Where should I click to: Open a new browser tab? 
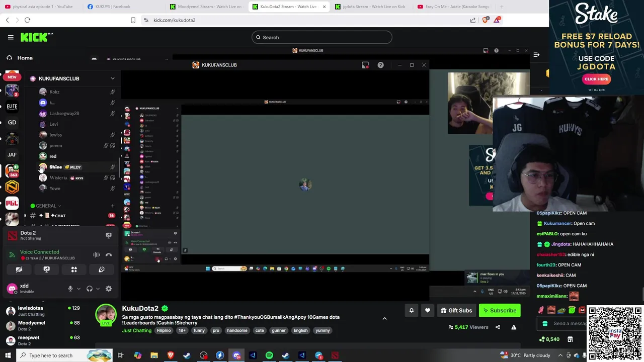coord(502,7)
